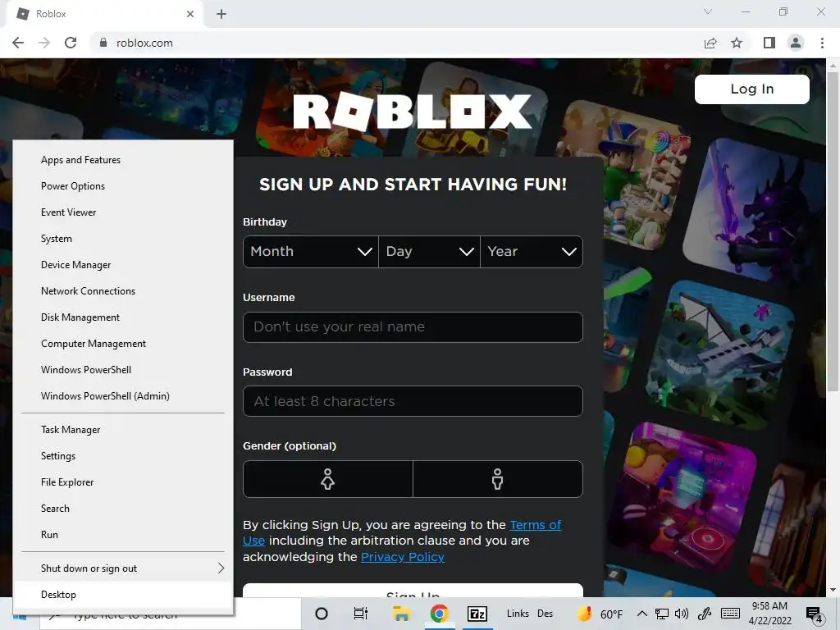
Task: Click the Des toolbar on the taskbar
Action: (545, 614)
